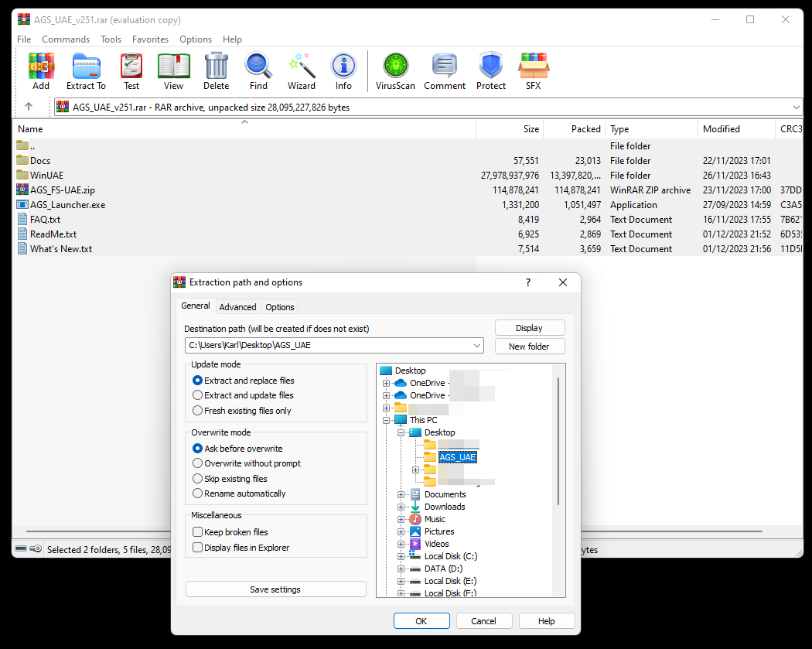Select AGS_UAE folder in the tree
812x649 pixels.
pos(457,457)
